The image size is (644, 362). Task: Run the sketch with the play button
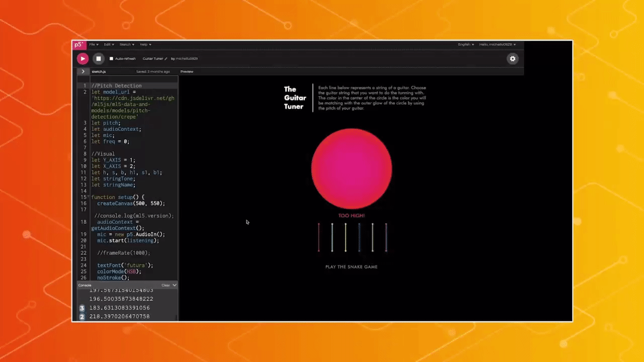[83, 59]
